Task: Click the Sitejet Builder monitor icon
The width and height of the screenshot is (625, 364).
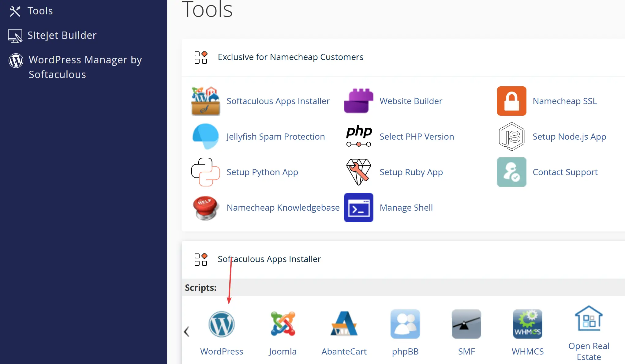Action: [x=15, y=36]
